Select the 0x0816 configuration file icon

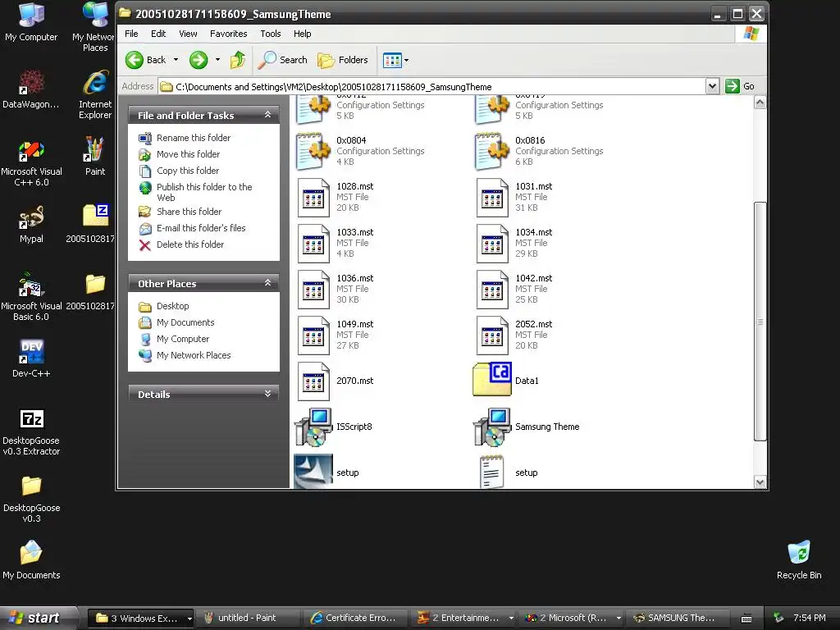(x=492, y=151)
